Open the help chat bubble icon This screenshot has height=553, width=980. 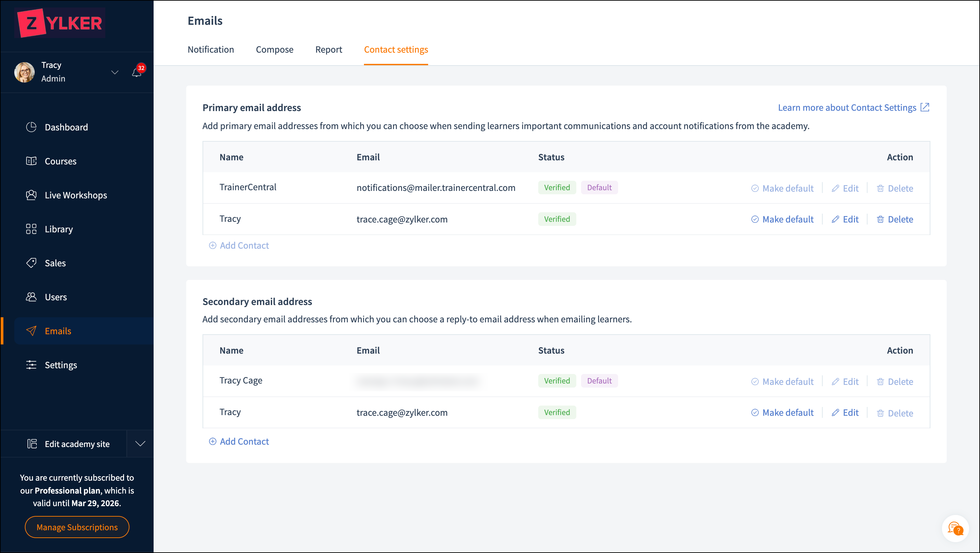point(955,528)
